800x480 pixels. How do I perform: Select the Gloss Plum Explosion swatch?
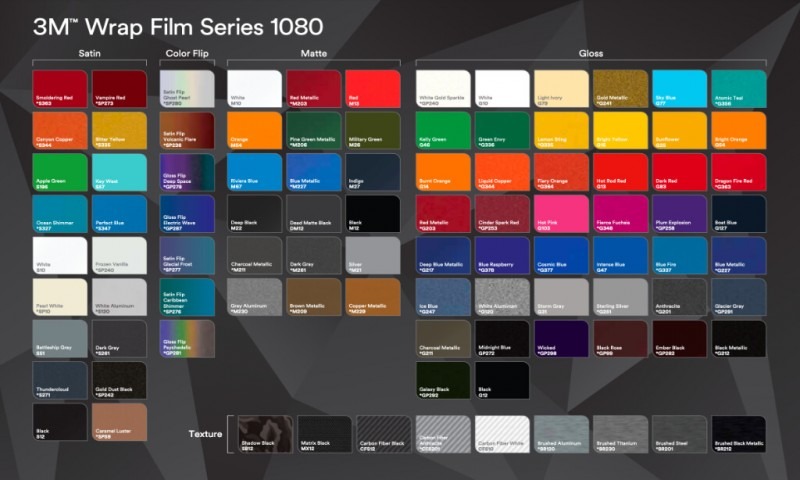[x=680, y=213]
